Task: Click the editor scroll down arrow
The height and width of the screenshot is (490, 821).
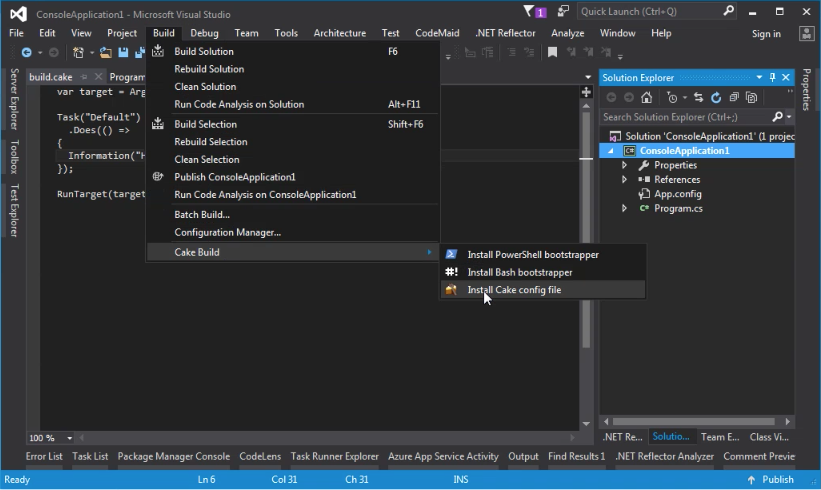Action: point(586,424)
